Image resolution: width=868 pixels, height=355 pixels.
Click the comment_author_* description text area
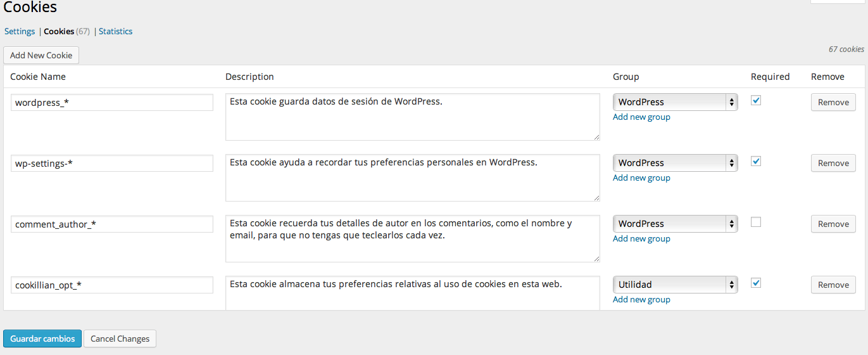[x=413, y=238]
